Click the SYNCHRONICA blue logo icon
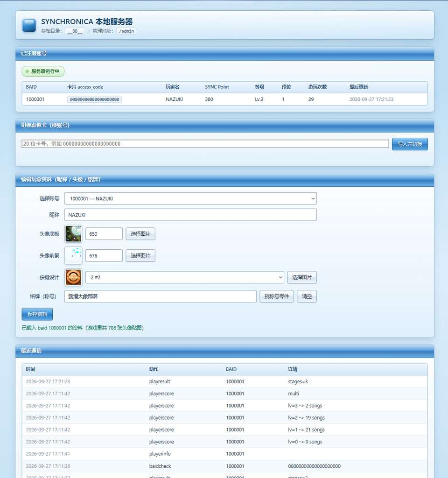 [29, 26]
